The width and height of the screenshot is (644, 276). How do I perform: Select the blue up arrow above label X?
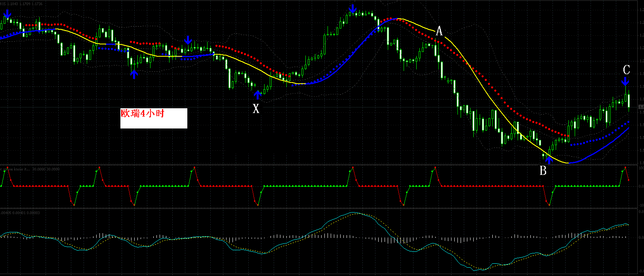(257, 95)
